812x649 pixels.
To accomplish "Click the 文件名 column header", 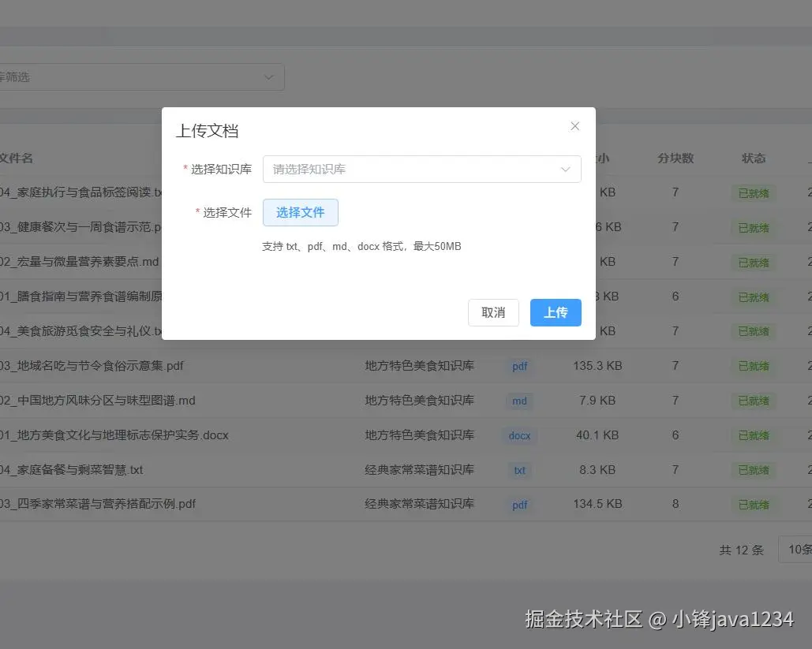I will click(x=17, y=159).
